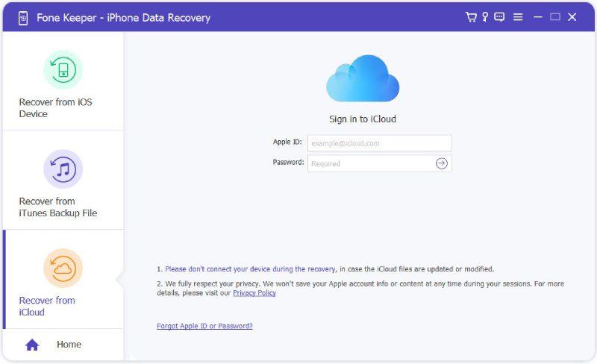This screenshot has width=597, height=364.
Task: Click the Recover from iCloud cloud icon
Action: [63, 269]
